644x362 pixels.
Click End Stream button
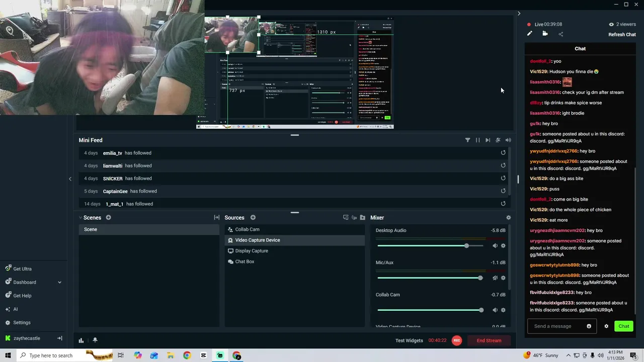pos(489,340)
